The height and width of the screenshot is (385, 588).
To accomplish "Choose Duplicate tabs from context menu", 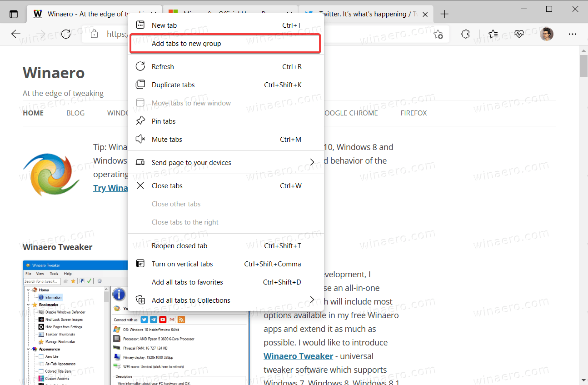I will 173,85.
